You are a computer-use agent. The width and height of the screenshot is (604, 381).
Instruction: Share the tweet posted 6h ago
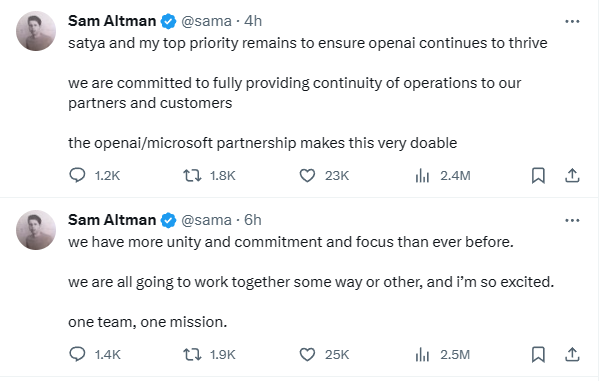coord(572,354)
